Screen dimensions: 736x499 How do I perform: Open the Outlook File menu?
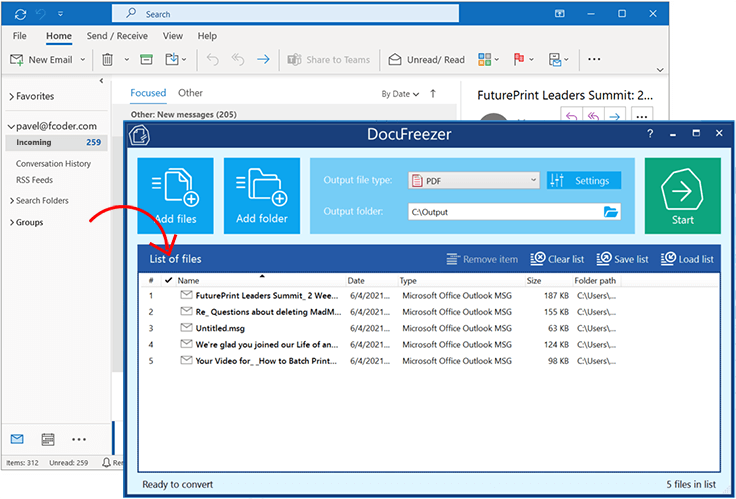pyautogui.click(x=19, y=36)
